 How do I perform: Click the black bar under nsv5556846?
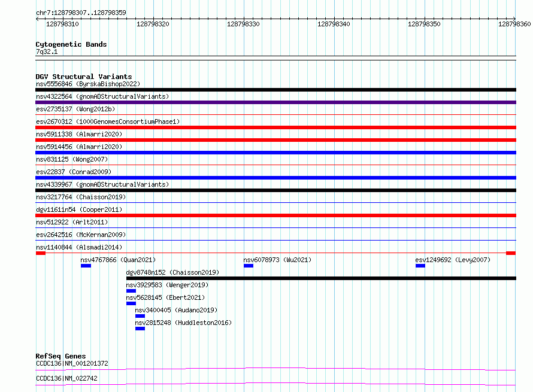pos(275,90)
